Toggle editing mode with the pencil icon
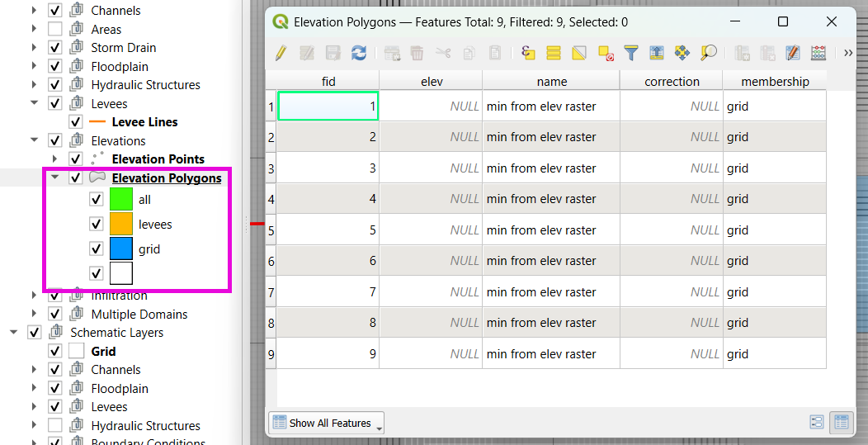The width and height of the screenshot is (868, 445). click(x=281, y=53)
